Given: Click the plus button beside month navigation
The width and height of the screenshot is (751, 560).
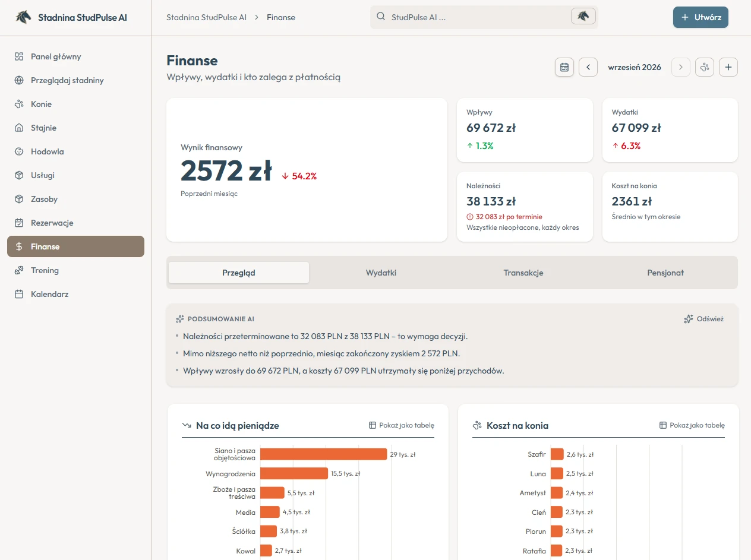Looking at the screenshot, I should [728, 67].
